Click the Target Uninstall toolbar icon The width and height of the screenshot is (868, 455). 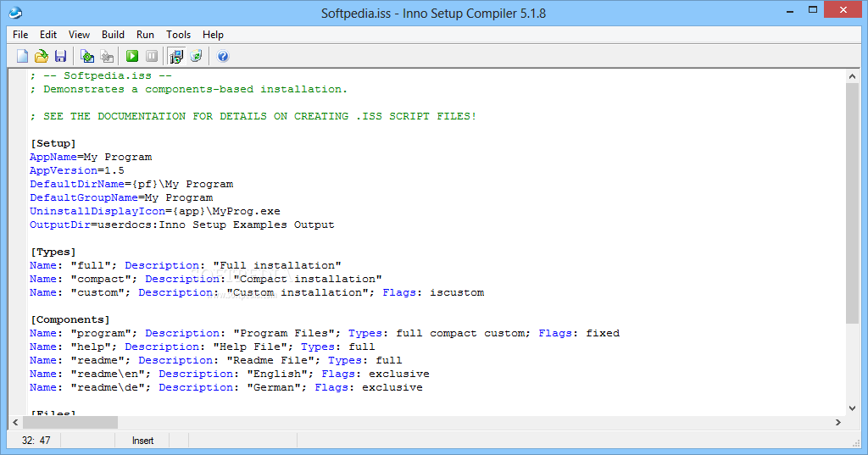tap(196, 56)
